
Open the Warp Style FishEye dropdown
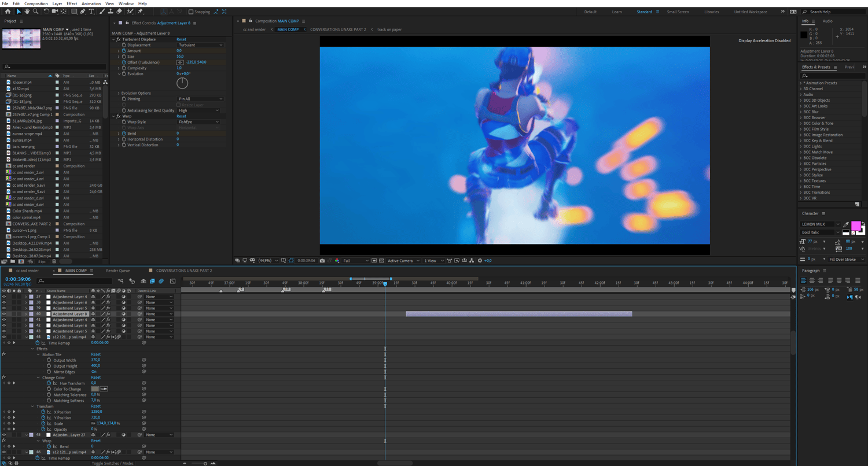coord(200,122)
